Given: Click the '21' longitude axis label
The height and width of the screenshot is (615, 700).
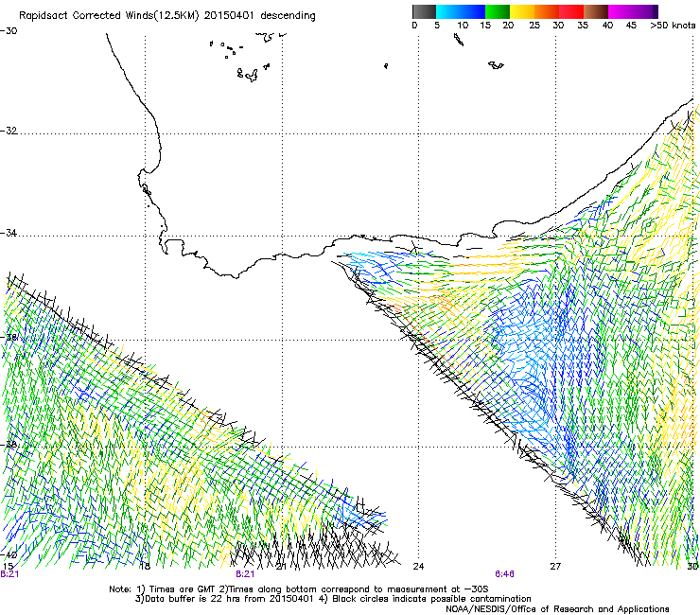Looking at the screenshot, I should [281, 567].
